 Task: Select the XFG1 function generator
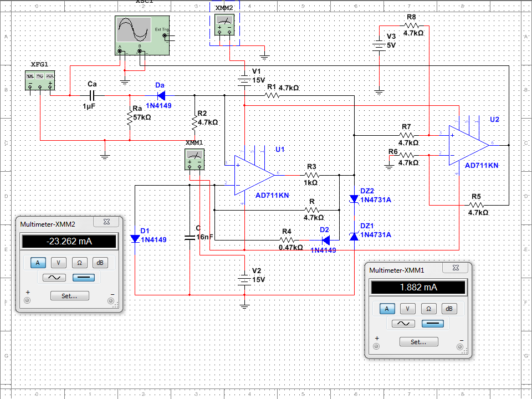tap(41, 80)
